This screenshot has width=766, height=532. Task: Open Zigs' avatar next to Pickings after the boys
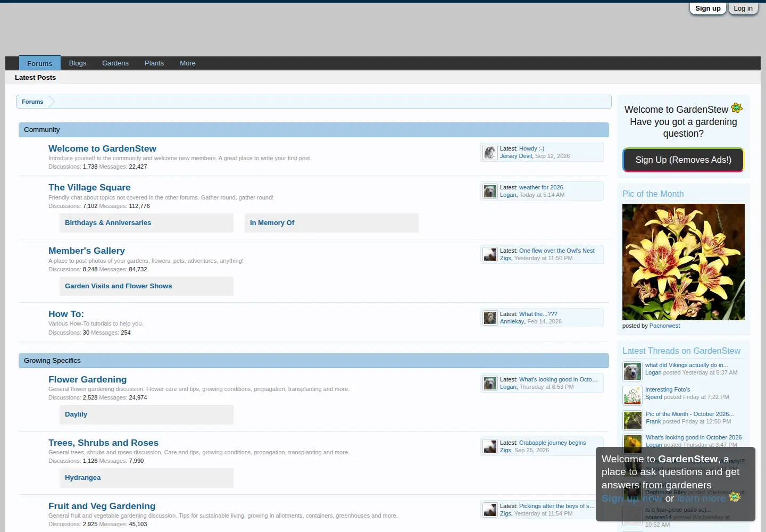click(x=490, y=510)
